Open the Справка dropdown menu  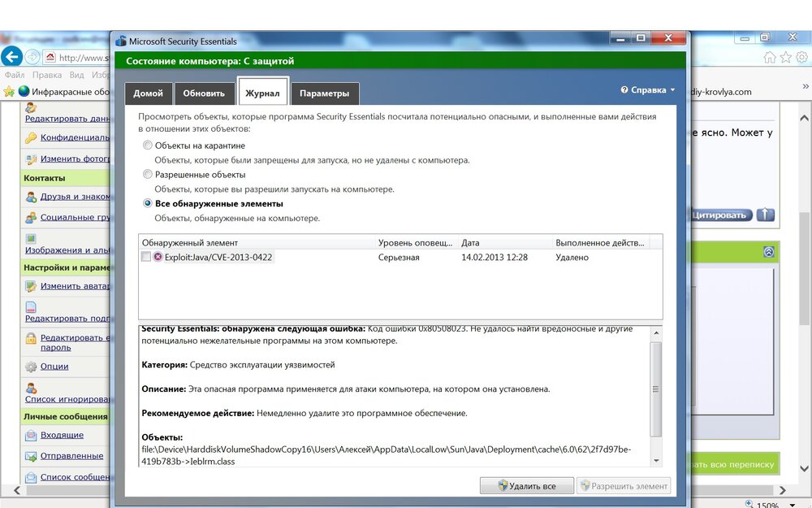tap(648, 90)
